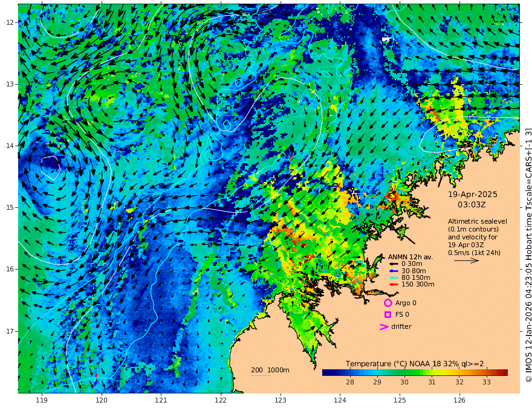This screenshot has height=411, width=532.
Task: Click the magenta drifter chevron symbol
Action: click(x=384, y=327)
